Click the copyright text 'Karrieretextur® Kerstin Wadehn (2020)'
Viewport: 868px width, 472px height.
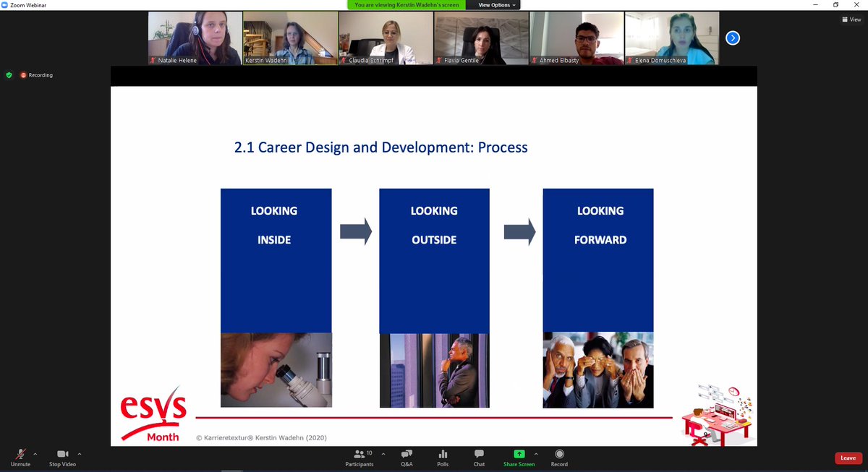(267, 437)
